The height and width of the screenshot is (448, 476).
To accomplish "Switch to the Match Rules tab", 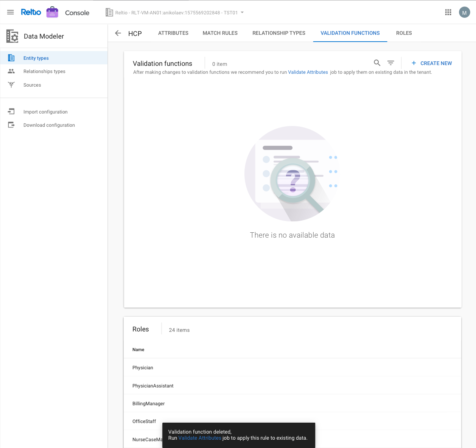I will click(220, 33).
